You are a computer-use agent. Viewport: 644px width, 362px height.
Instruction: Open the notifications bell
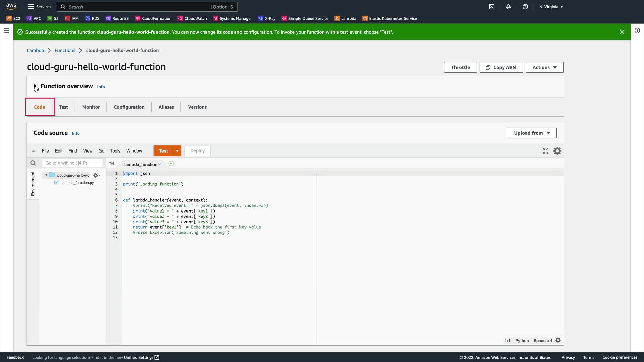pyautogui.click(x=508, y=7)
